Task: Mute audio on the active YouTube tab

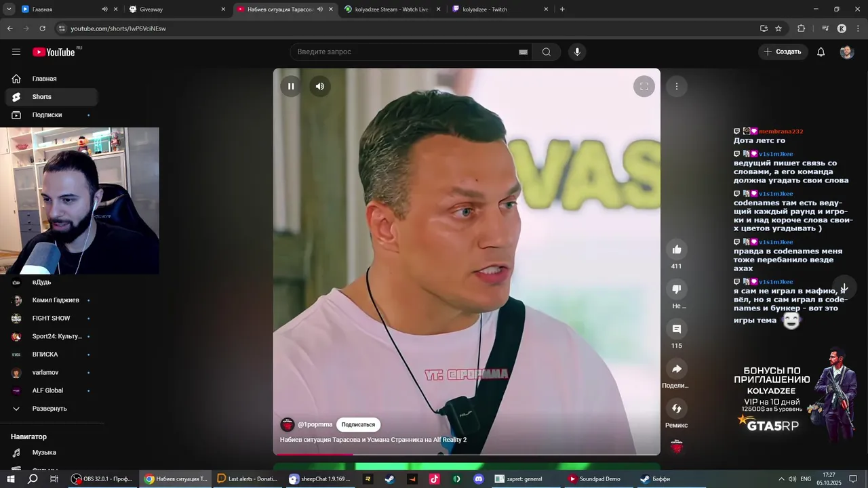Action: coord(320,9)
